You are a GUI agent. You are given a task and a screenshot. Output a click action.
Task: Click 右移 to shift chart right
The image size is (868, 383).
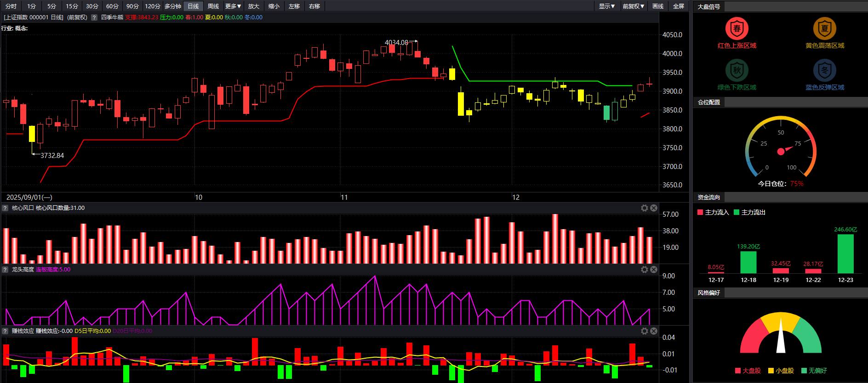click(314, 6)
